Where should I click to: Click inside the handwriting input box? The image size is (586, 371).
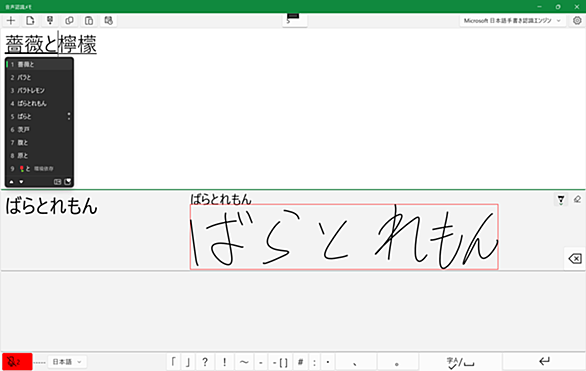pos(344,236)
